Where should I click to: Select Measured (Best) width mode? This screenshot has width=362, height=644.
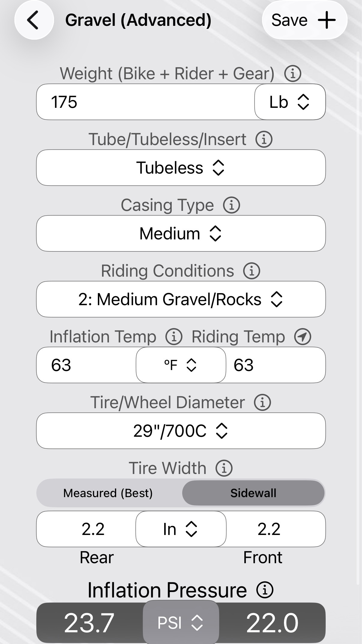pyautogui.click(x=108, y=493)
